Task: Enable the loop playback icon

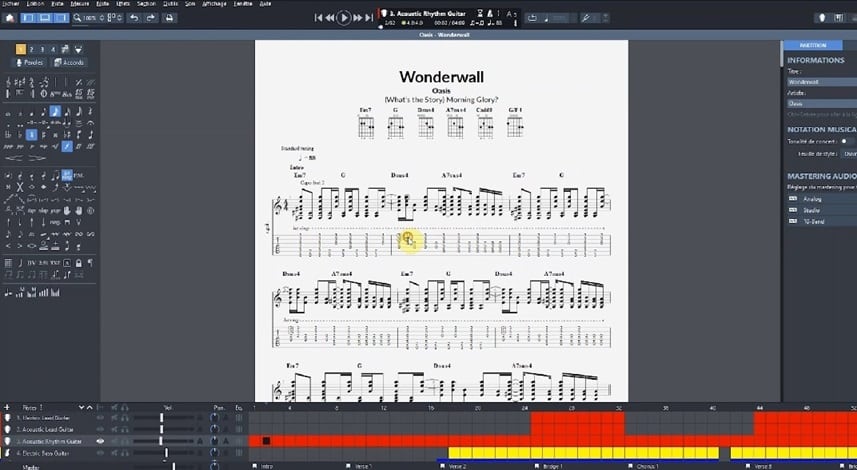Action: 532,18
